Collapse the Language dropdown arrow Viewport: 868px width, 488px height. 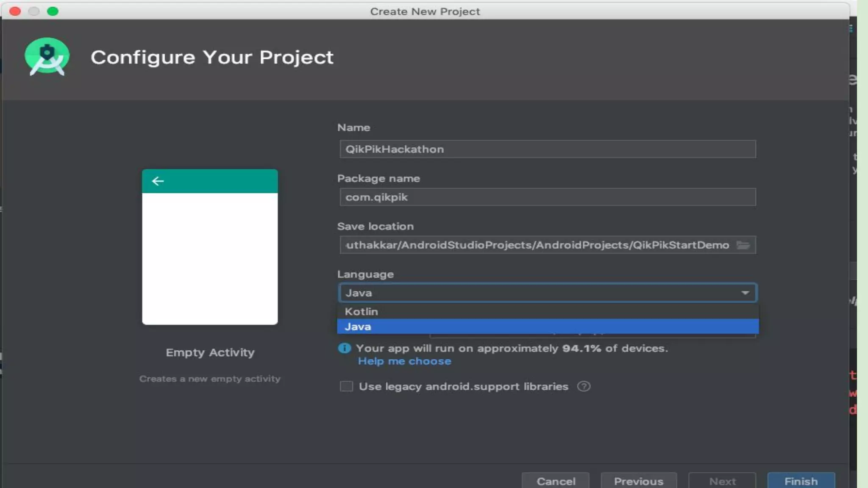point(745,293)
